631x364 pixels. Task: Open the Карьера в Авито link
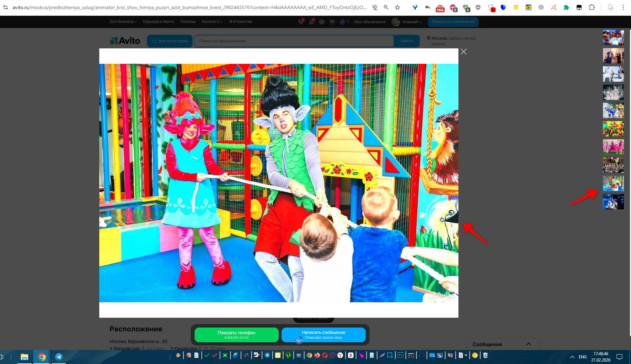coord(159,22)
